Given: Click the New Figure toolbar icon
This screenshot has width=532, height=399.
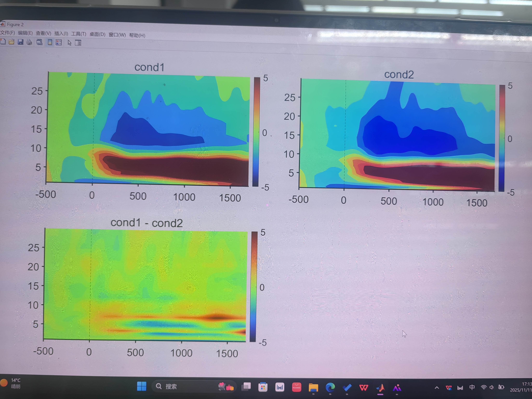Looking at the screenshot, I should (x=3, y=42).
